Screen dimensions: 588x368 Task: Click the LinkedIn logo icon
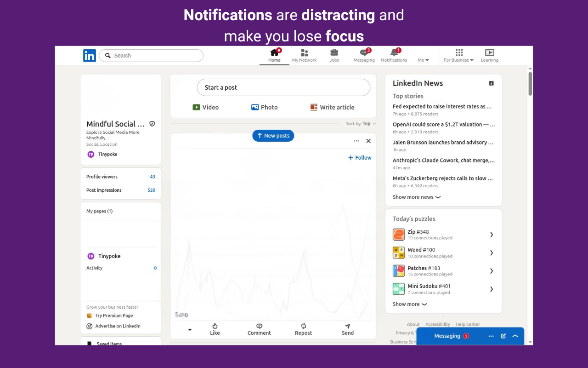click(x=90, y=56)
